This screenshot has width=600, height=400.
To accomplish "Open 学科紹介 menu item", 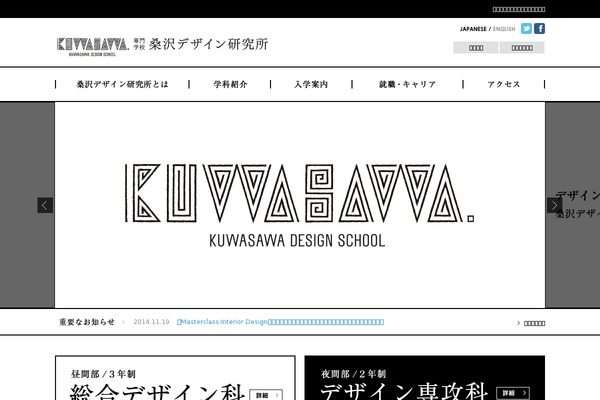I will point(230,84).
